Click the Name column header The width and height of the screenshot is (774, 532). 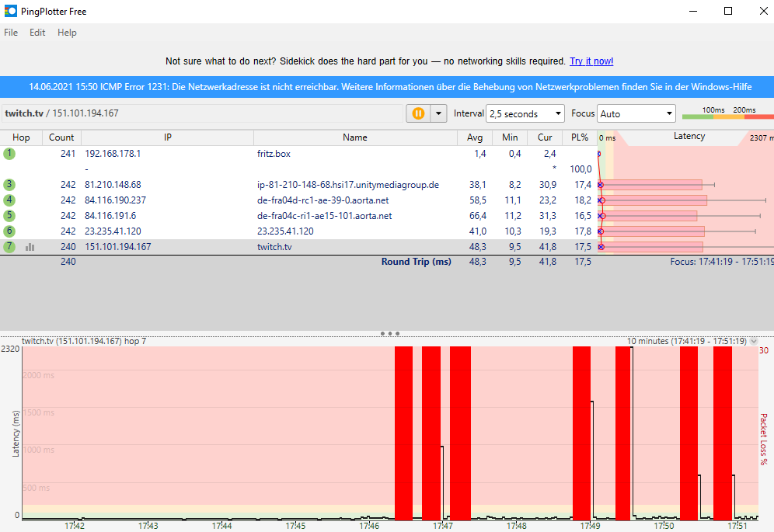point(355,137)
